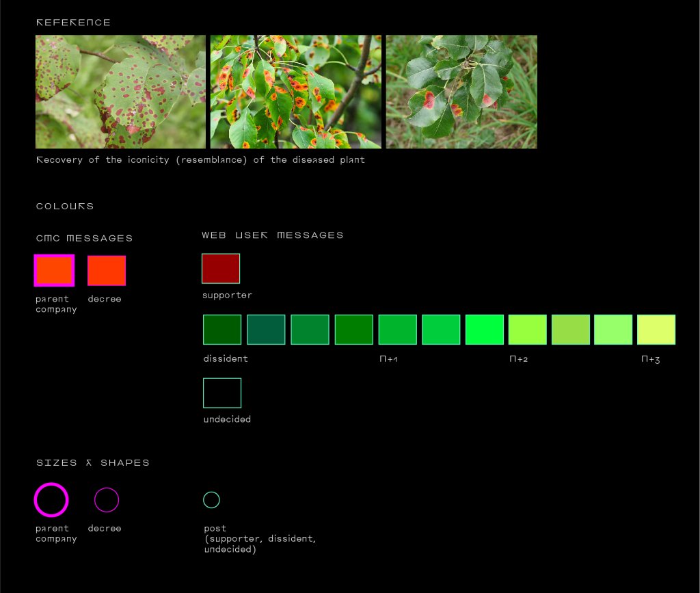Click the 'n+3' label
This screenshot has height=593, width=700.
click(651, 359)
